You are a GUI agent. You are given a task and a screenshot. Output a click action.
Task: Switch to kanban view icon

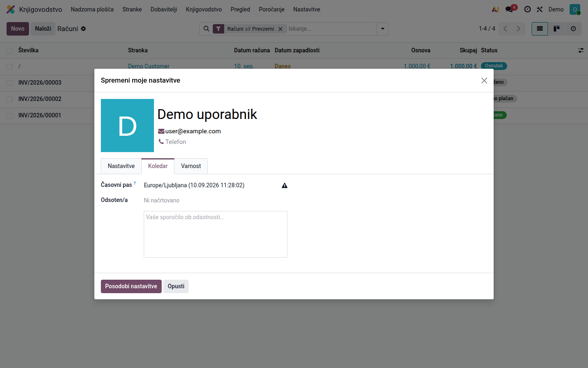coord(557,29)
